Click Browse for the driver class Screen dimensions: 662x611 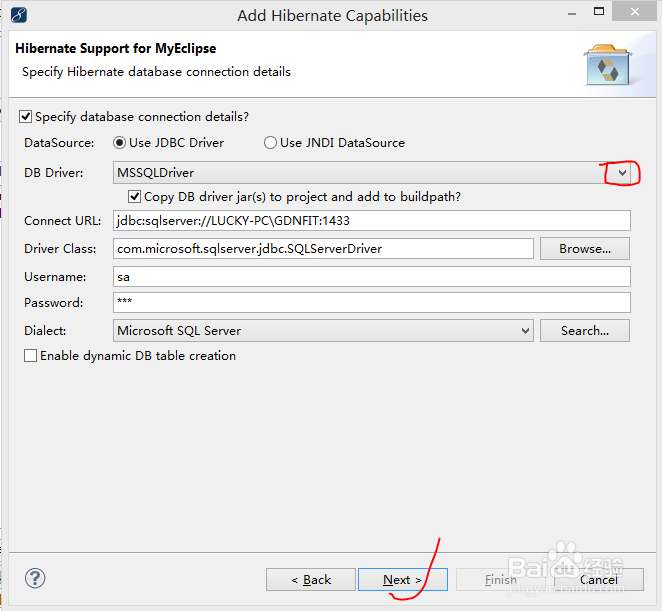[x=584, y=248]
